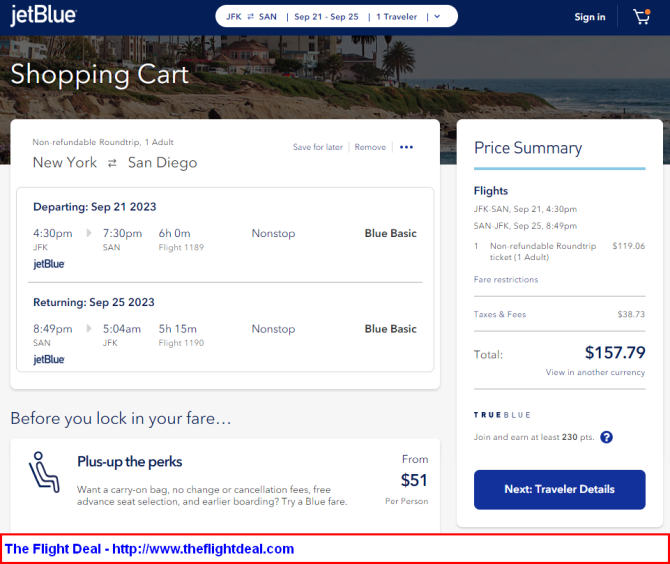
Task: Click Sign in in the header
Action: pos(590,17)
